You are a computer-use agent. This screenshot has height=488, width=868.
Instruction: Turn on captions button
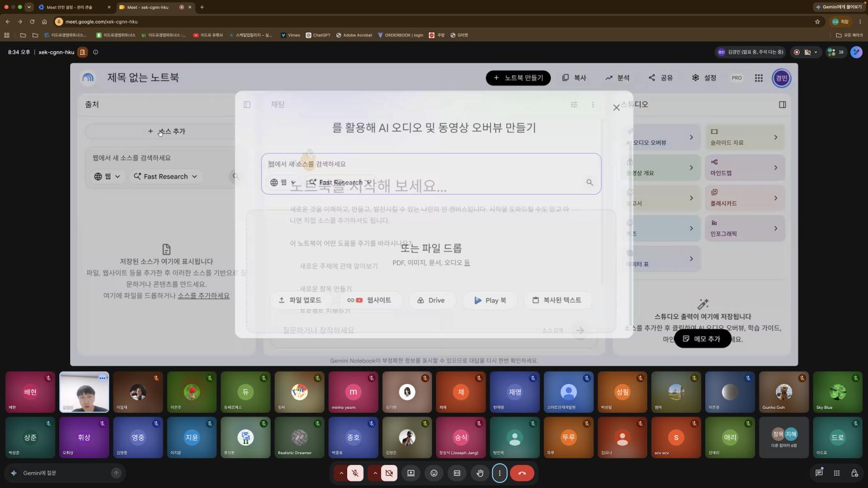(x=457, y=473)
